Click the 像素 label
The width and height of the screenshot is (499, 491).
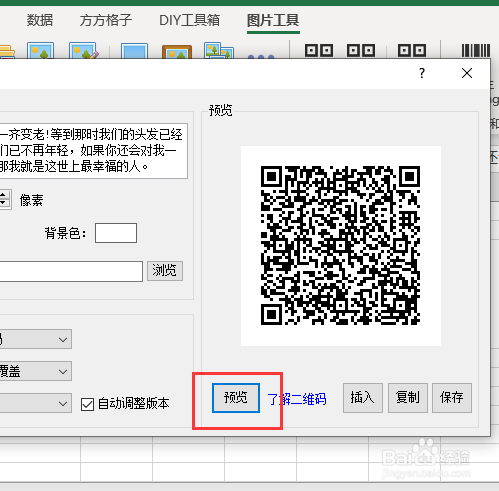[32, 201]
